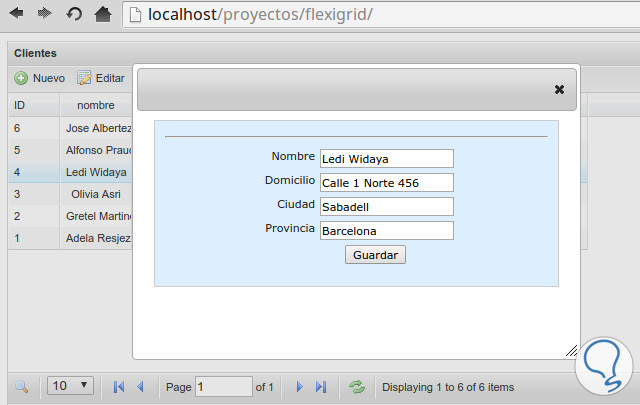Image resolution: width=640 pixels, height=405 pixels.
Task: Click the Clientes grid title
Action: click(35, 53)
